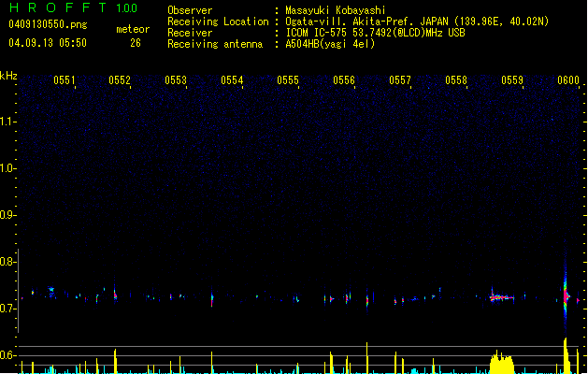
Task: Click the 0559 time marker
Action: [x=512, y=80]
